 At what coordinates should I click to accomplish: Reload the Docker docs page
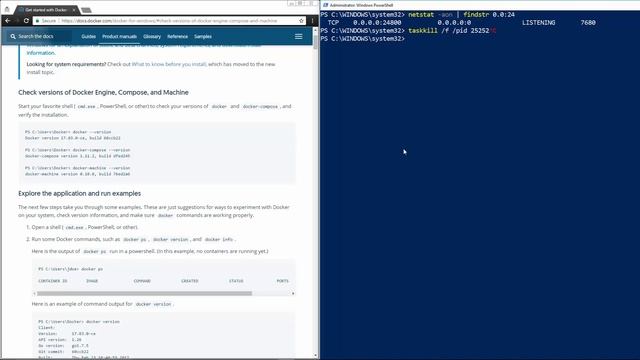click(26, 20)
